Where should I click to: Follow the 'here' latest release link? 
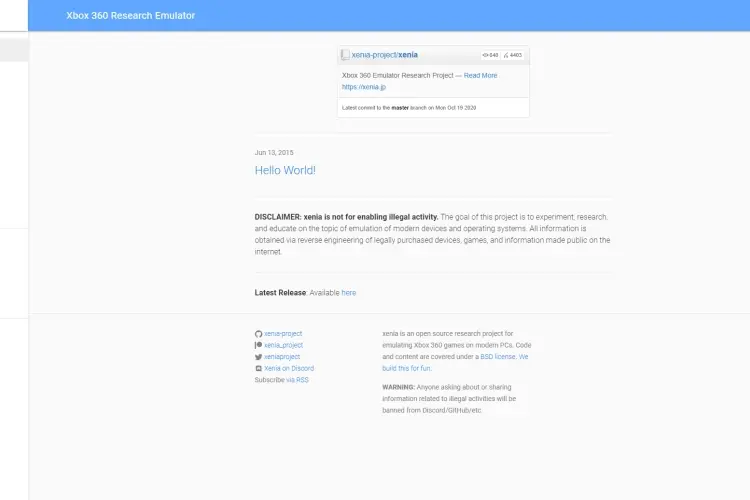pos(349,293)
